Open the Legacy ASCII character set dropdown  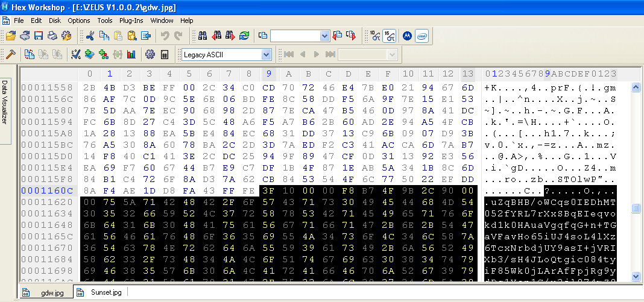click(266, 54)
